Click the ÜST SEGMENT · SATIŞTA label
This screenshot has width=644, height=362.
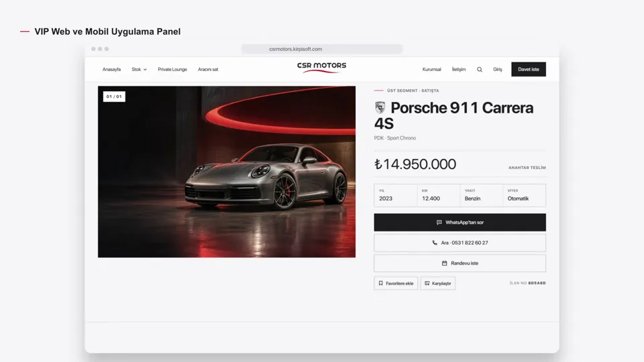(x=413, y=90)
